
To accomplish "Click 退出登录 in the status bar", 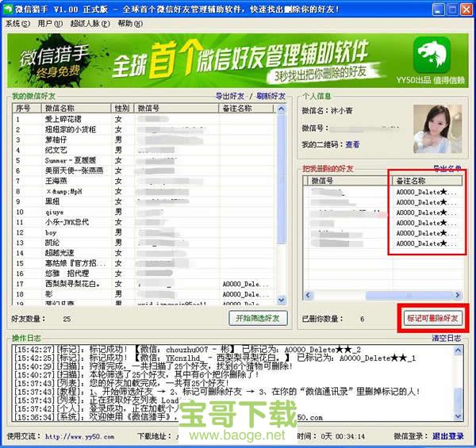I will 448,435.
